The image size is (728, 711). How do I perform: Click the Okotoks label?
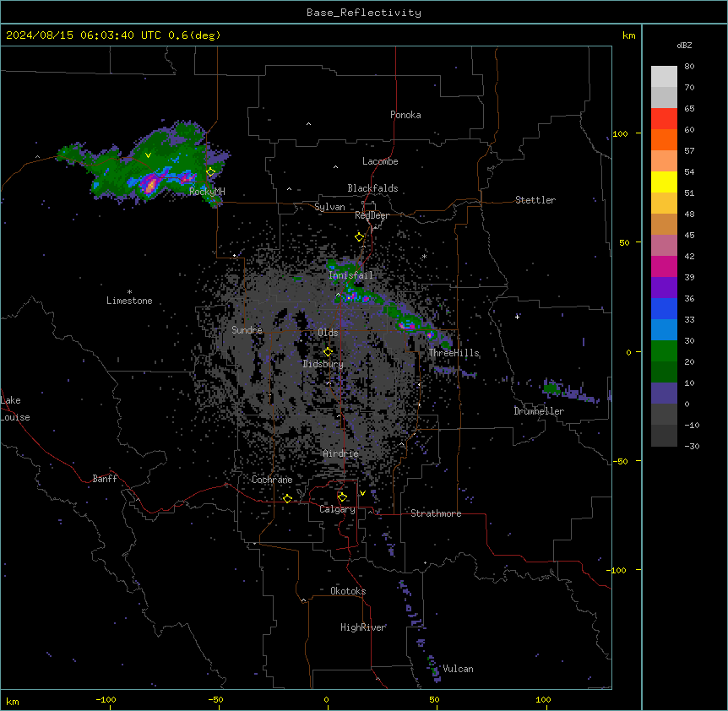[x=348, y=591]
